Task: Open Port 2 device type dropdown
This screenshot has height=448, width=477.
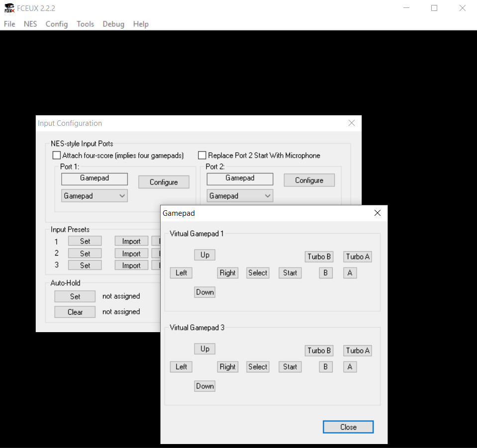Action: tap(240, 196)
